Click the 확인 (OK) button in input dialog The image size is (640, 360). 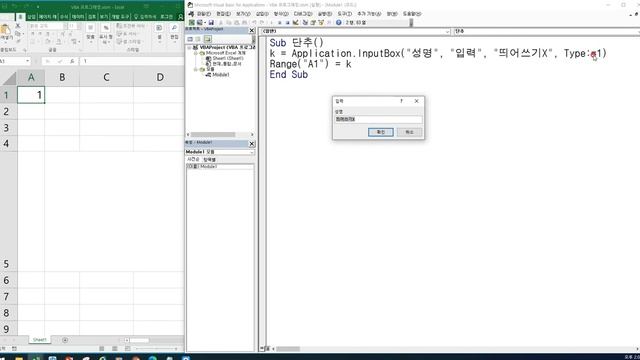380,132
